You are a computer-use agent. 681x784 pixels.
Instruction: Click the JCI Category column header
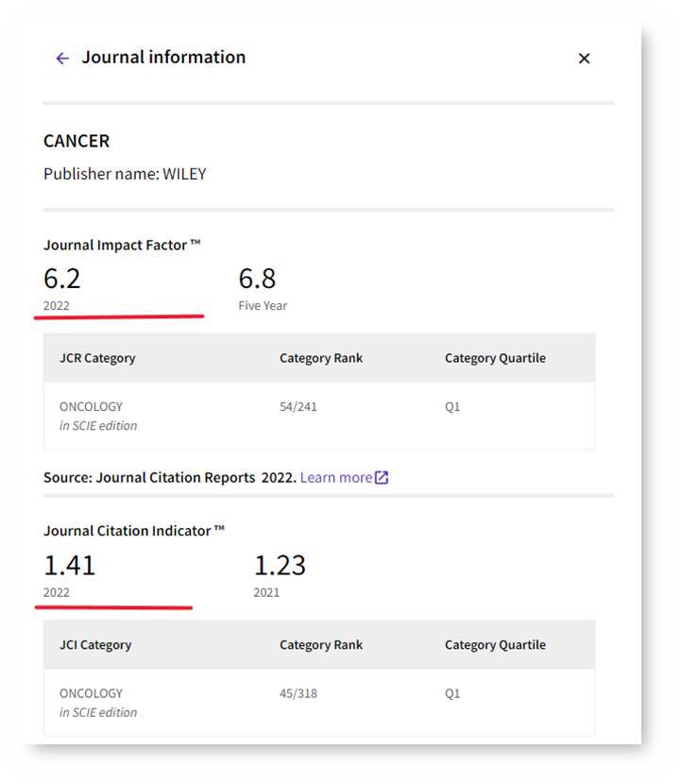pos(95,645)
